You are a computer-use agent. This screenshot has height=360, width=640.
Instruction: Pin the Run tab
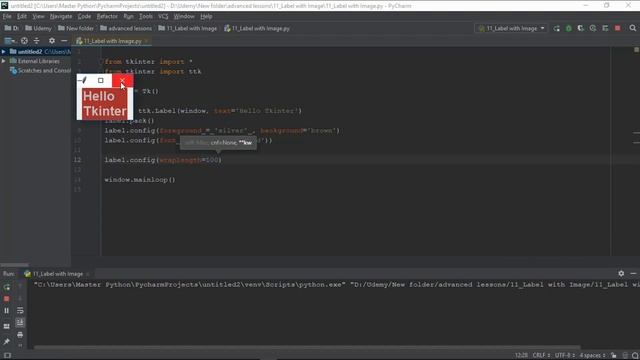pyautogui.click(x=7, y=341)
